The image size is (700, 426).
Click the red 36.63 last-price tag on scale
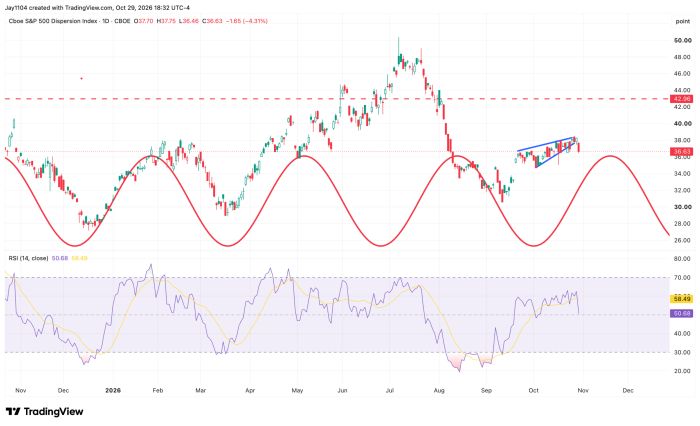pyautogui.click(x=682, y=152)
